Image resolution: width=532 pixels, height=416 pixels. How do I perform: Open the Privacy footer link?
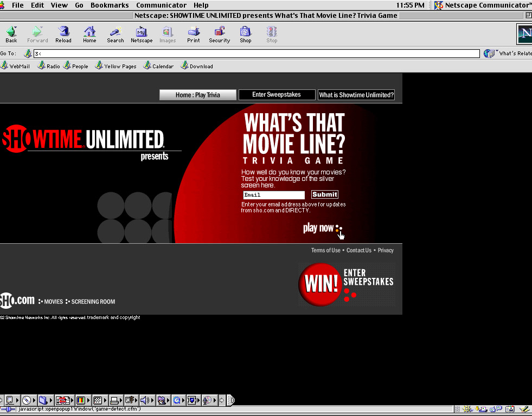coord(386,250)
